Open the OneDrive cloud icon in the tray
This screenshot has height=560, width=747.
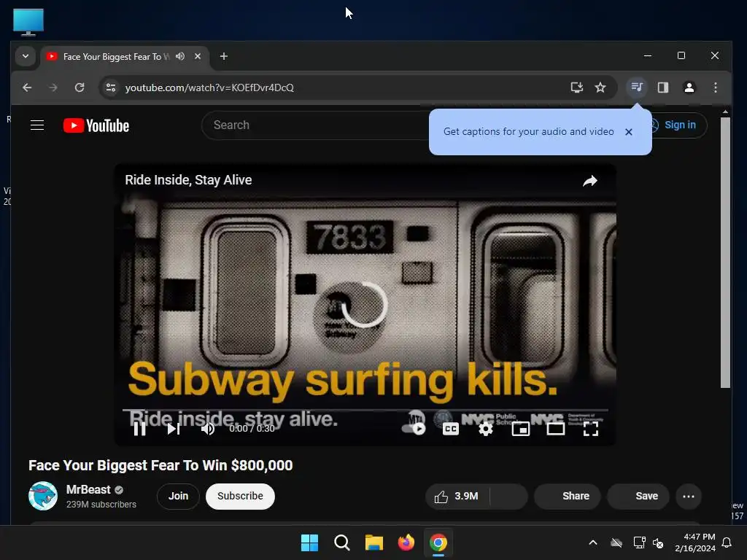coord(616,542)
